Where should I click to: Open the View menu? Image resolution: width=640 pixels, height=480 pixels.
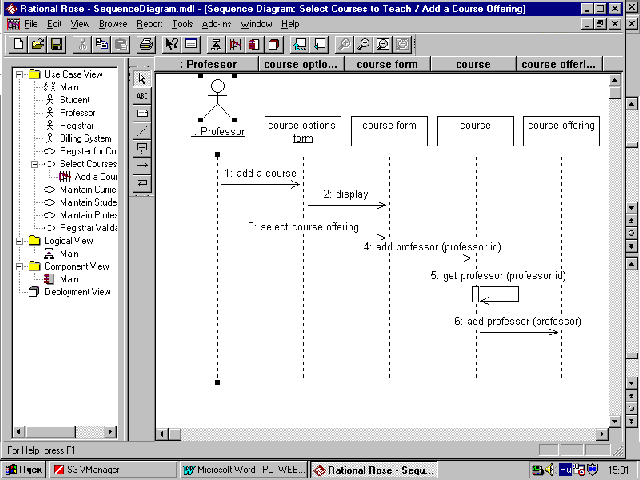point(80,24)
